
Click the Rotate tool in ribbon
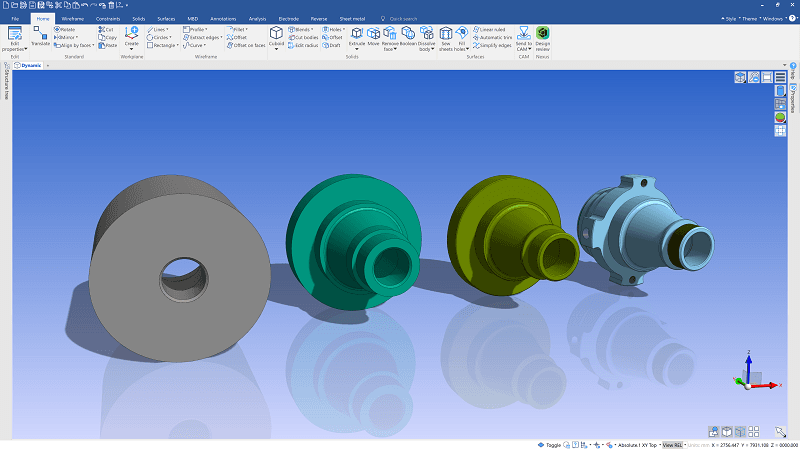(x=66, y=30)
